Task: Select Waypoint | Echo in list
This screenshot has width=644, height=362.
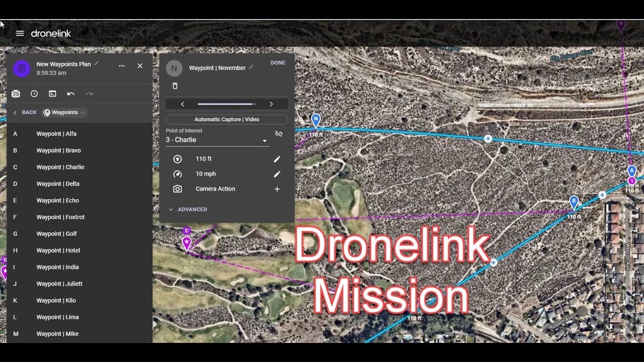Action: 79,200
